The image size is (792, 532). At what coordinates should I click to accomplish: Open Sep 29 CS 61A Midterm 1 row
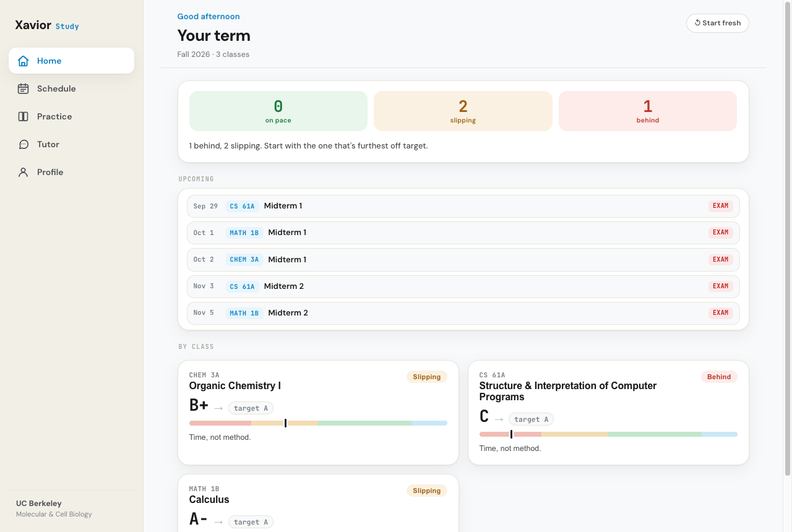(463, 206)
